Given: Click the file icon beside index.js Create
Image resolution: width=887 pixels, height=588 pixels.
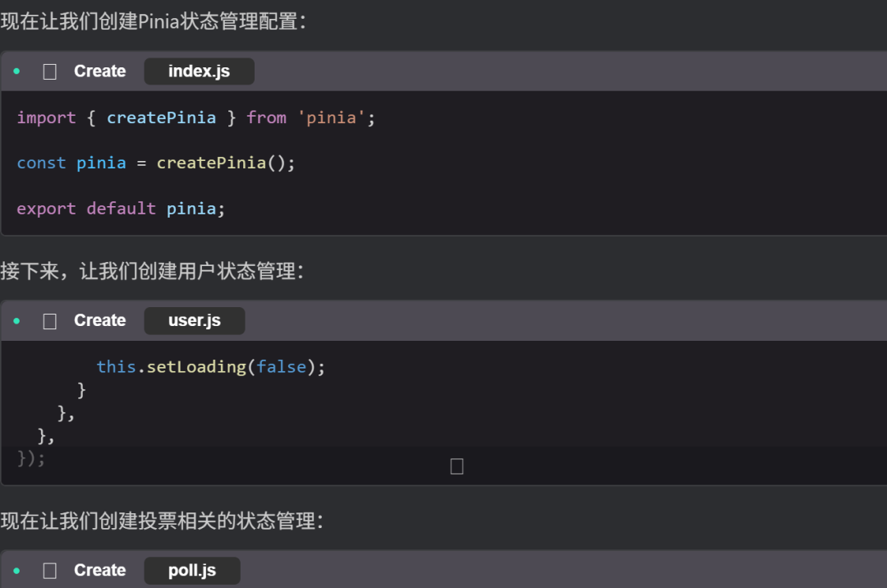Looking at the screenshot, I should (50, 71).
